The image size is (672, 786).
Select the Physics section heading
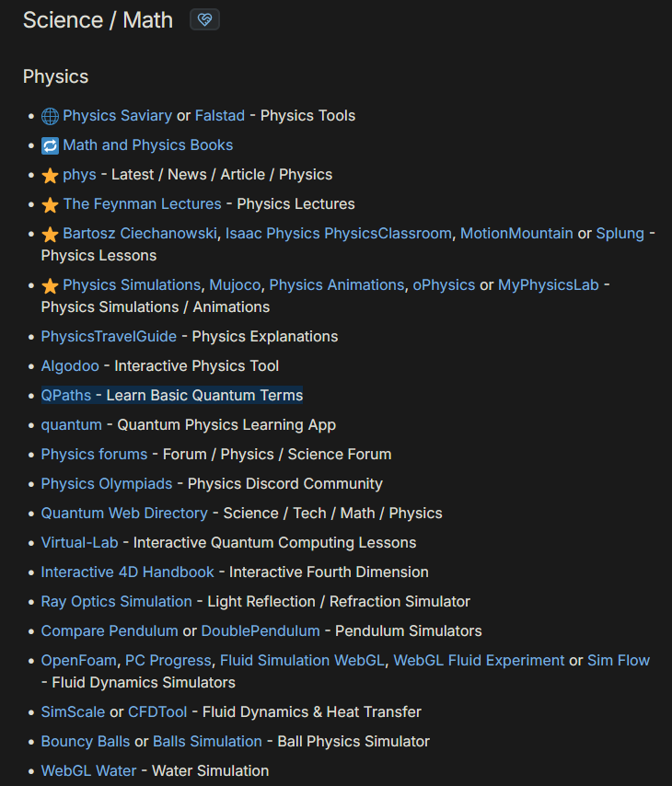pyautogui.click(x=55, y=75)
